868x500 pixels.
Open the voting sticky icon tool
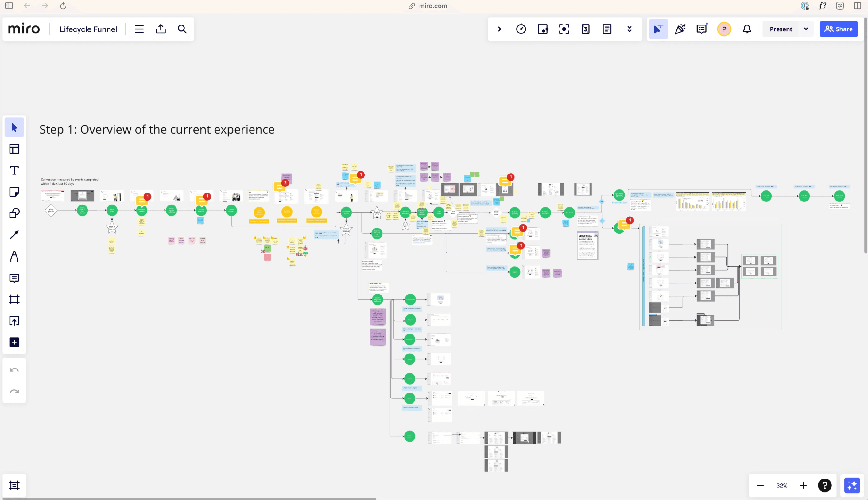click(542, 29)
